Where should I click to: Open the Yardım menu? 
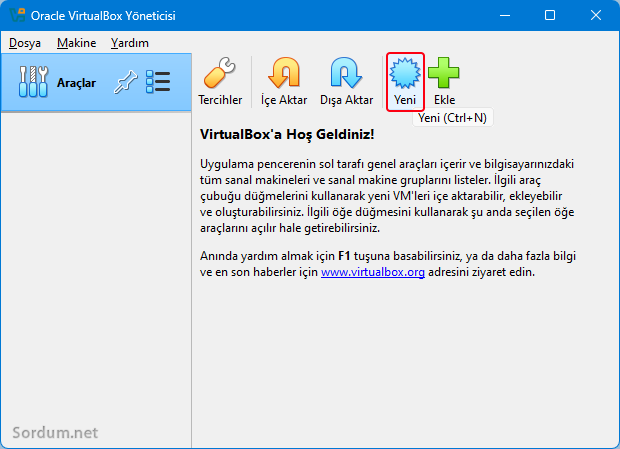tap(130, 43)
